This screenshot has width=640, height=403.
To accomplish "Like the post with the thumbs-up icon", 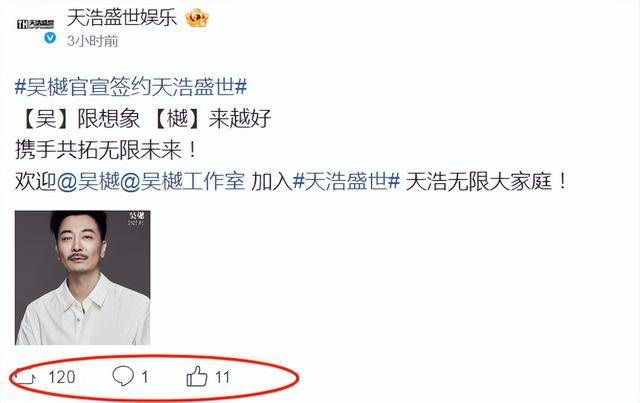I will (x=197, y=376).
